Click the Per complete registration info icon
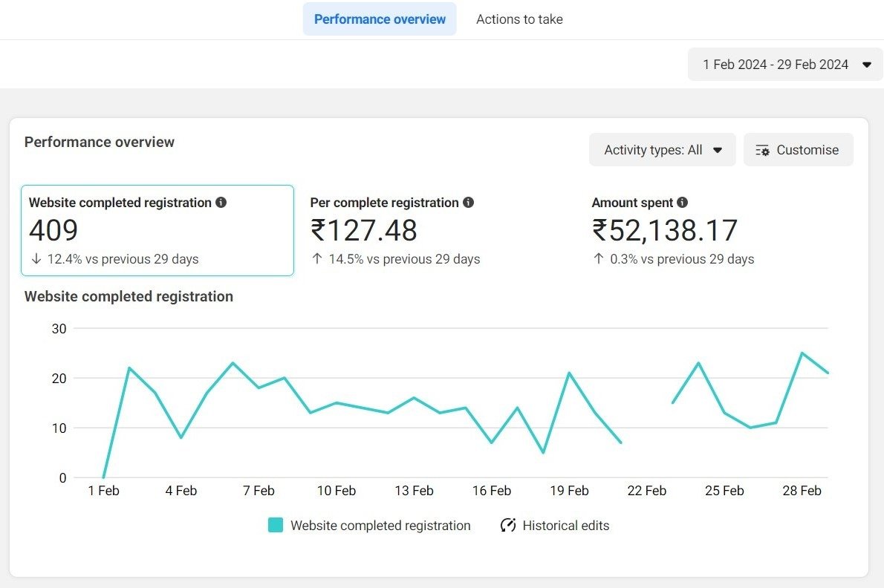Screen dimensions: 884x588 [x=468, y=202]
